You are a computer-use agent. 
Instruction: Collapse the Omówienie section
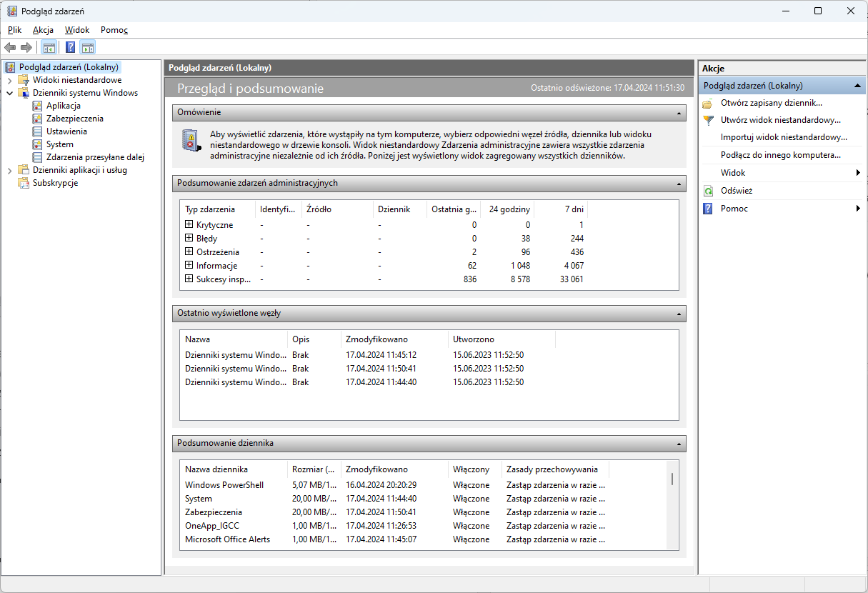click(679, 113)
